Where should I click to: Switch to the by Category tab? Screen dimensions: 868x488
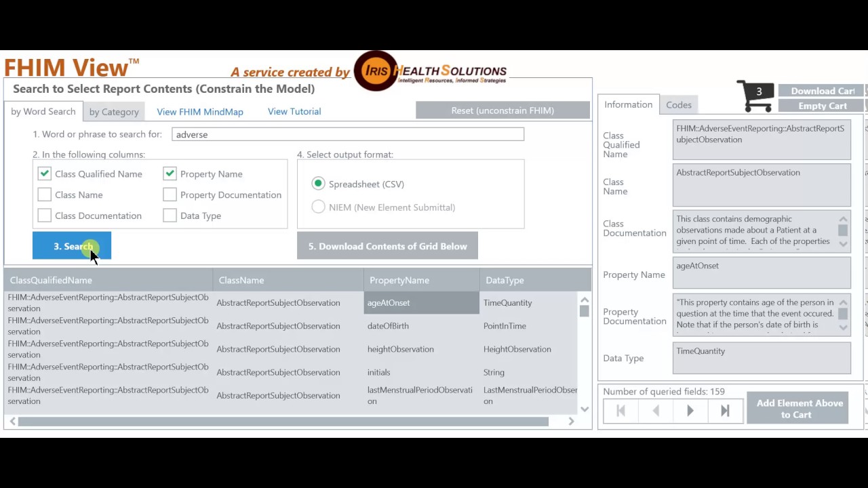(114, 112)
